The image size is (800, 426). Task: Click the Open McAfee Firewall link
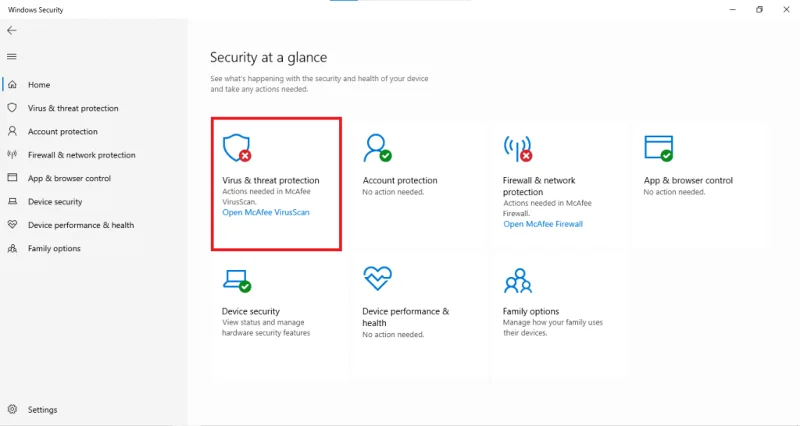[x=543, y=224]
